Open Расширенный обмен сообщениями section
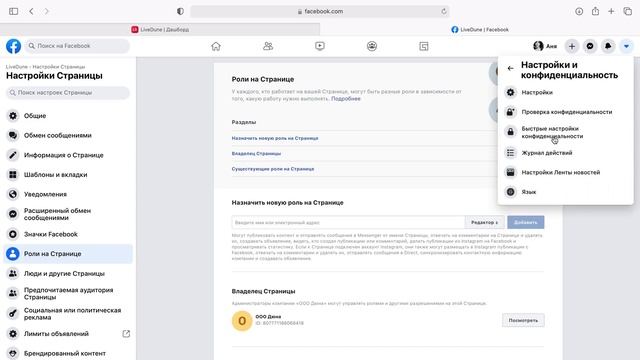640x360 pixels. tap(68, 214)
